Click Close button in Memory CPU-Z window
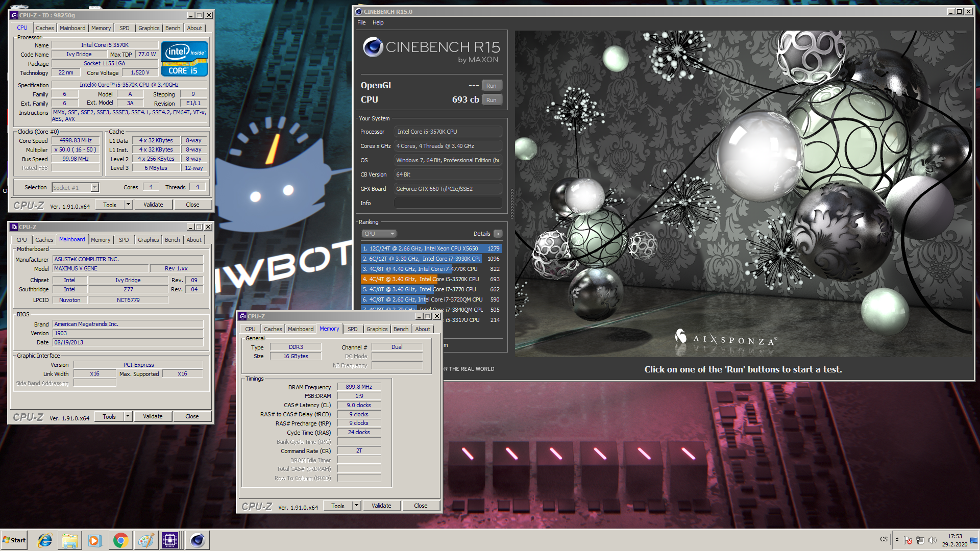Image resolution: width=980 pixels, height=551 pixels. [x=421, y=506]
